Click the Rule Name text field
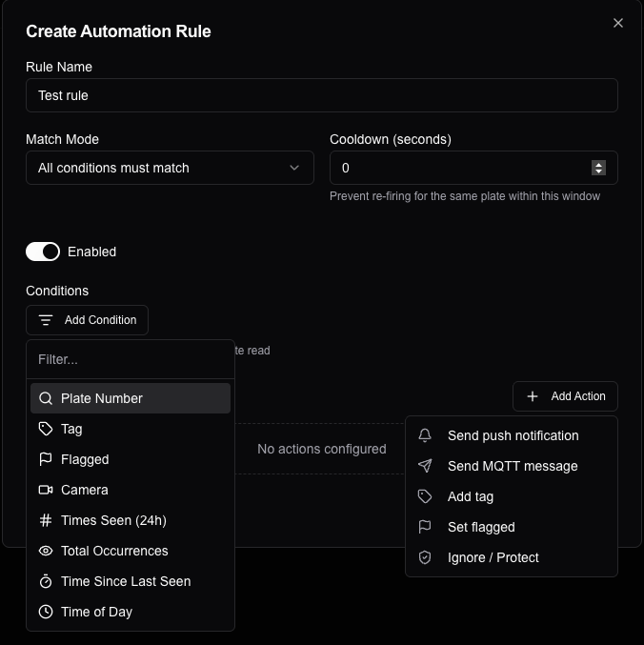644x645 pixels. click(322, 95)
